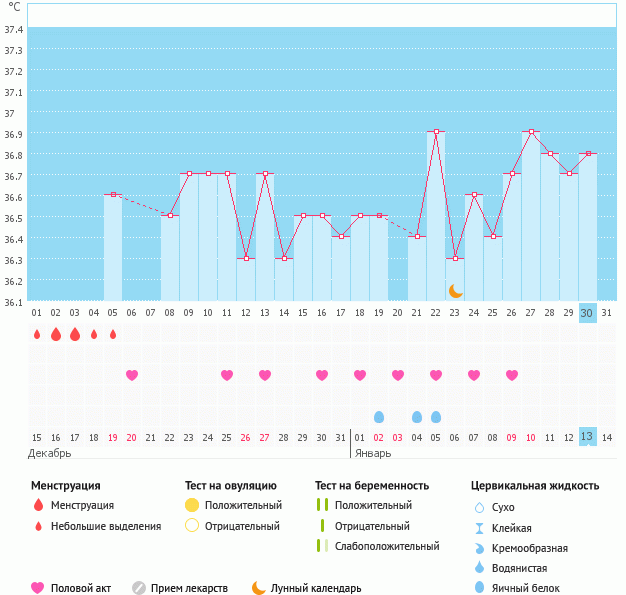Click the gray medication icon in the legend

pos(139,588)
